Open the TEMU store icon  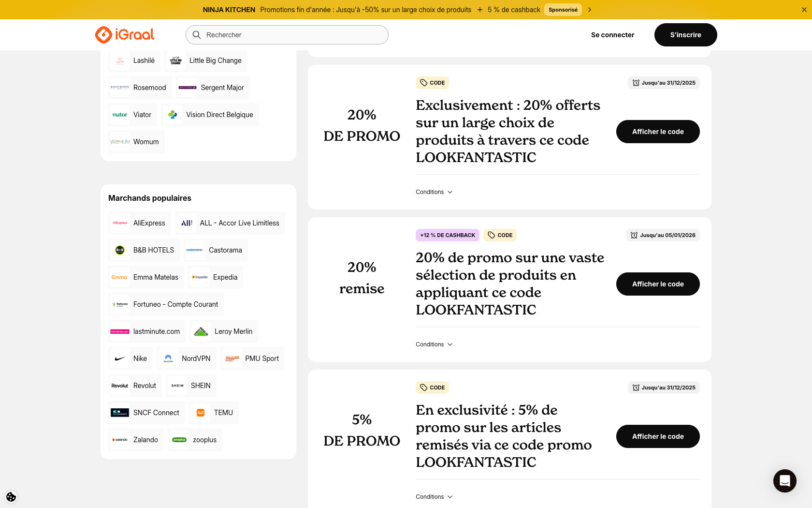pos(201,413)
